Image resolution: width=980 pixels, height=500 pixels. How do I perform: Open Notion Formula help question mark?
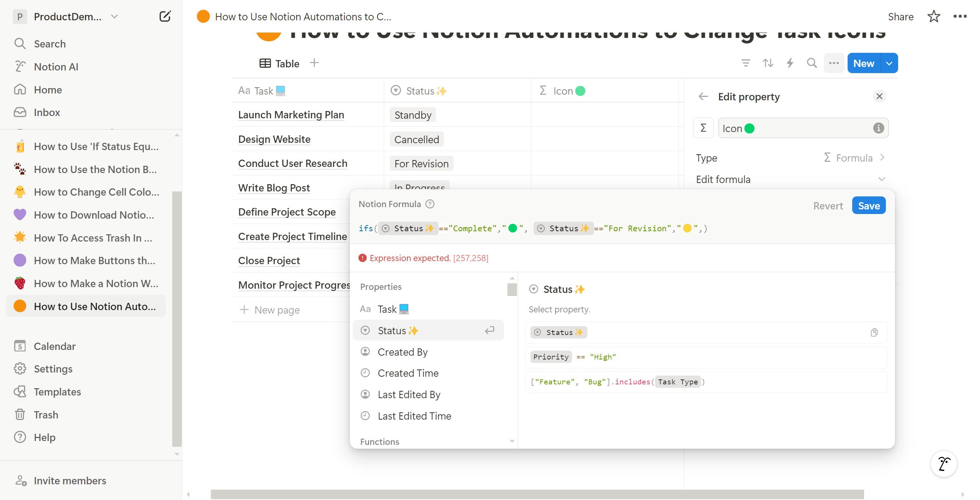430,204
